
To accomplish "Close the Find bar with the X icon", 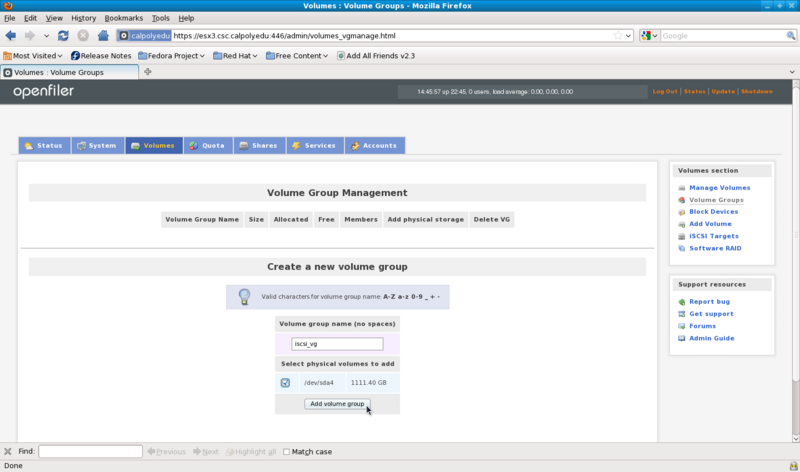I will point(8,452).
